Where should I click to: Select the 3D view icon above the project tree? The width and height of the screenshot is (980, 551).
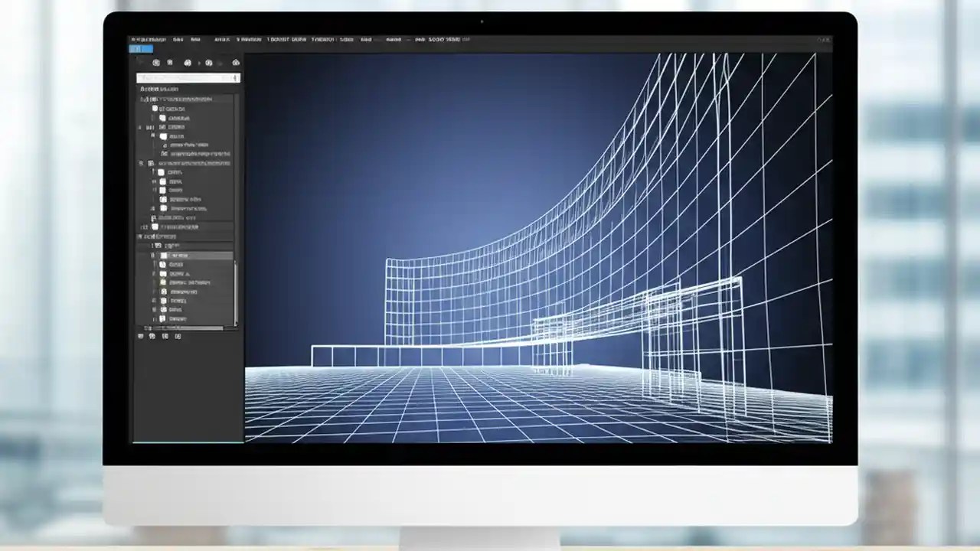click(188, 63)
